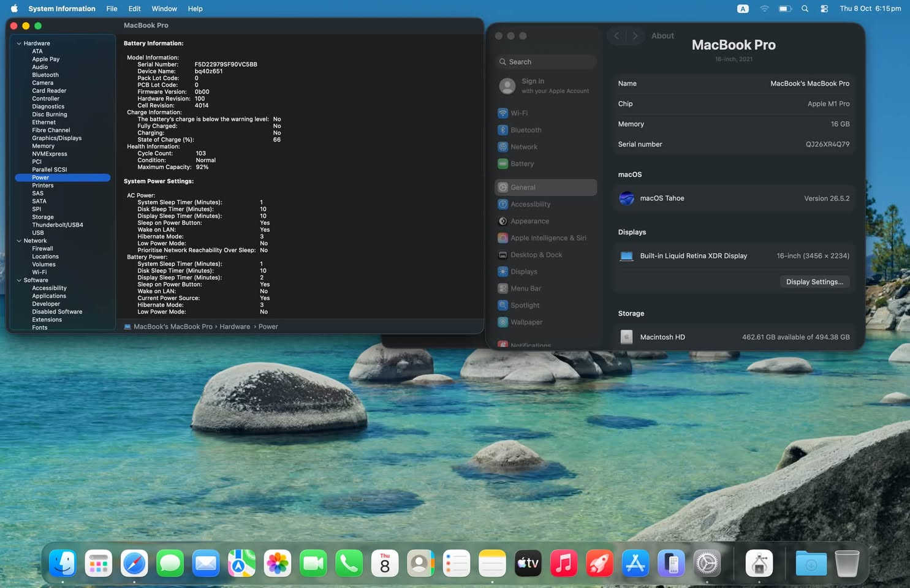Collapse the Hardware tree section
The image size is (910, 588).
click(19, 43)
